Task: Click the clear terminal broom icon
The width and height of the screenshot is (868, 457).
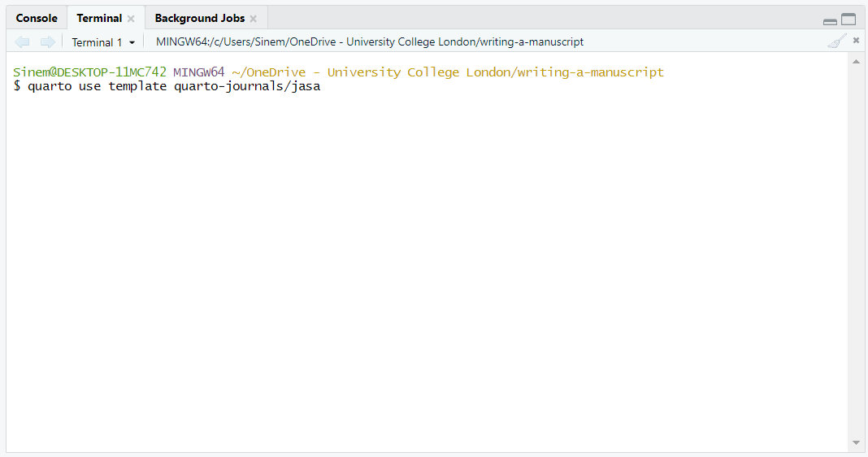Action: point(836,41)
